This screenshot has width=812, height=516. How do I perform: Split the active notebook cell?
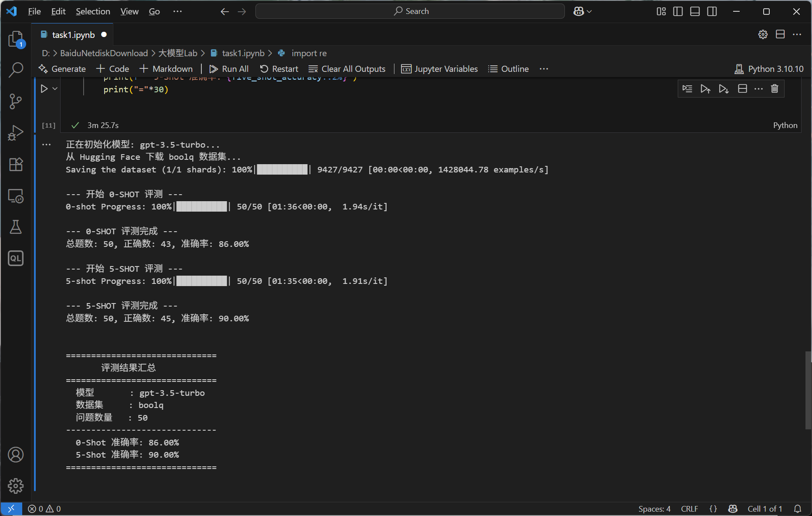(x=743, y=88)
